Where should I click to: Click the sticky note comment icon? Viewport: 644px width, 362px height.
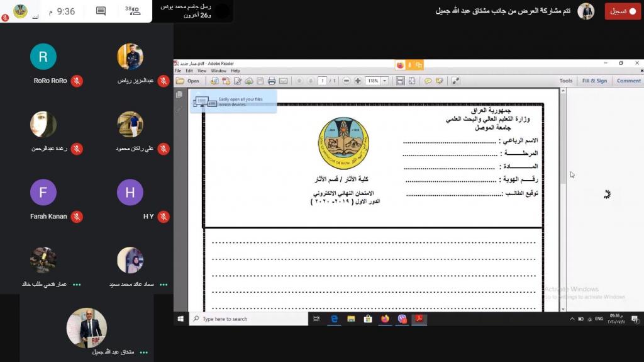coord(428,81)
